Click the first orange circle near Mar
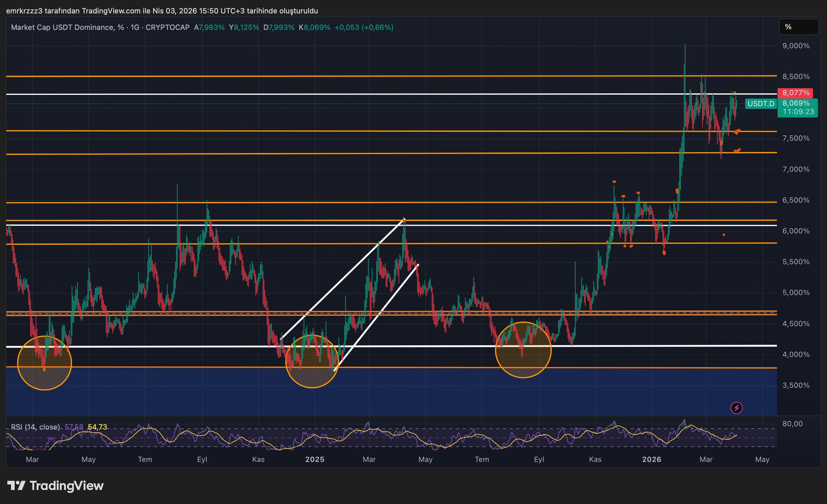The image size is (827, 504). [44, 363]
